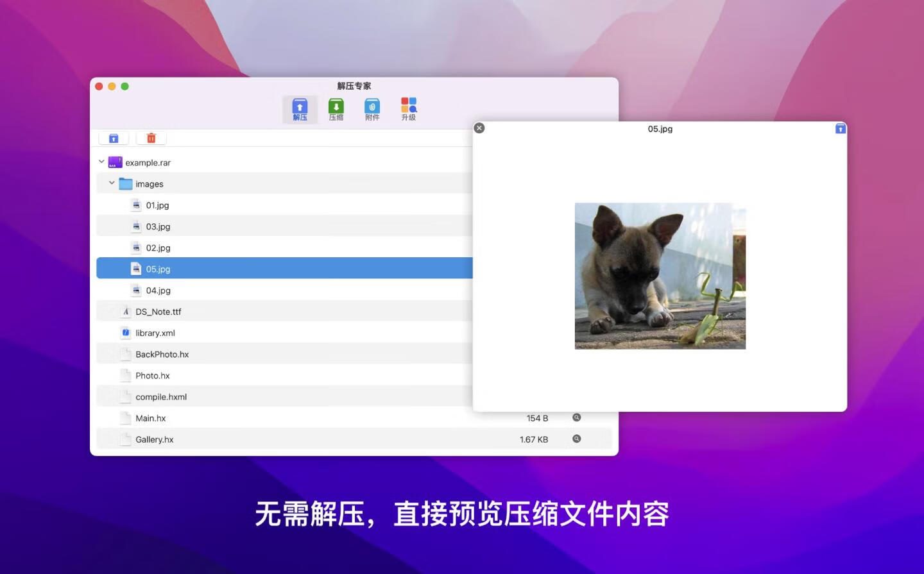The height and width of the screenshot is (574, 924).
Task: Collapse the images folder
Action: [x=112, y=183]
